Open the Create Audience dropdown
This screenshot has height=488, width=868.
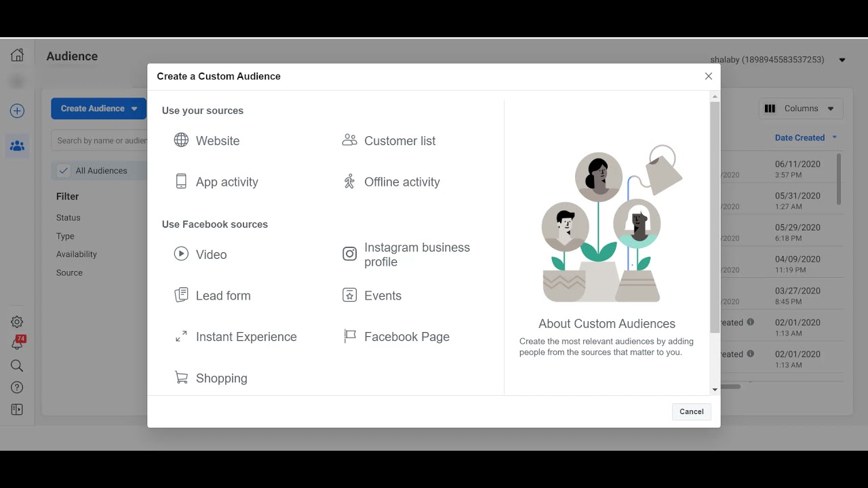98,108
